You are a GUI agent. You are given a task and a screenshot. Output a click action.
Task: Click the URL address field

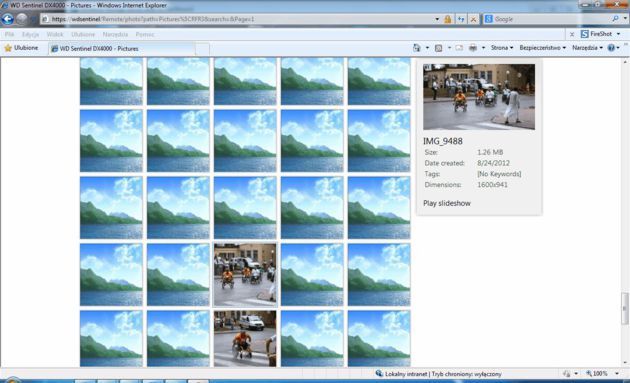click(x=237, y=19)
